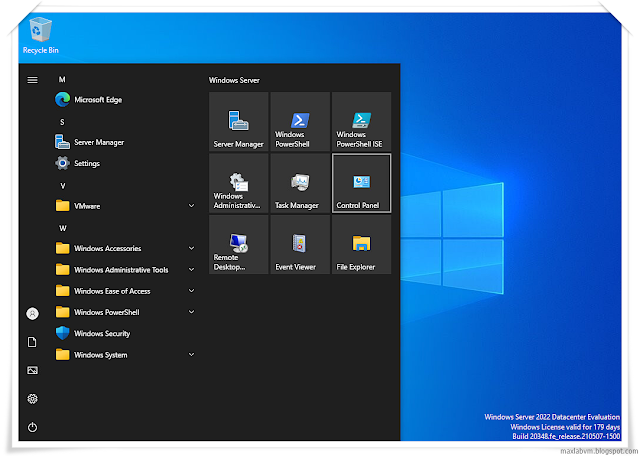
Task: Launch the Windows PowerShell tile
Action: [x=300, y=122]
